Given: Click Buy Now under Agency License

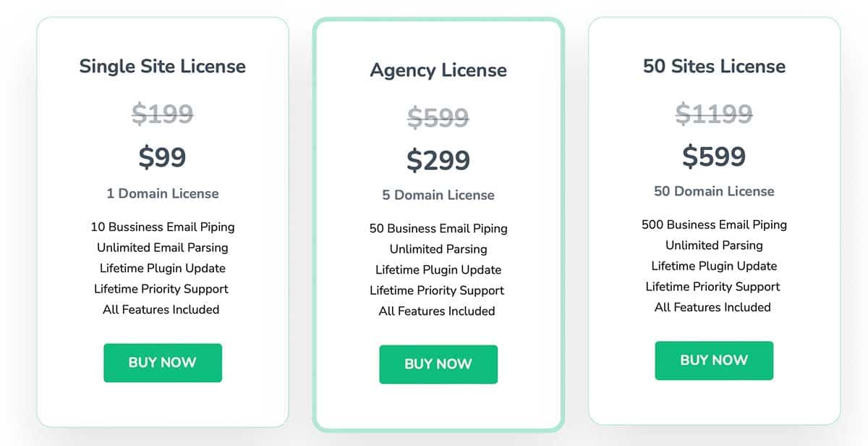Looking at the screenshot, I should [438, 364].
